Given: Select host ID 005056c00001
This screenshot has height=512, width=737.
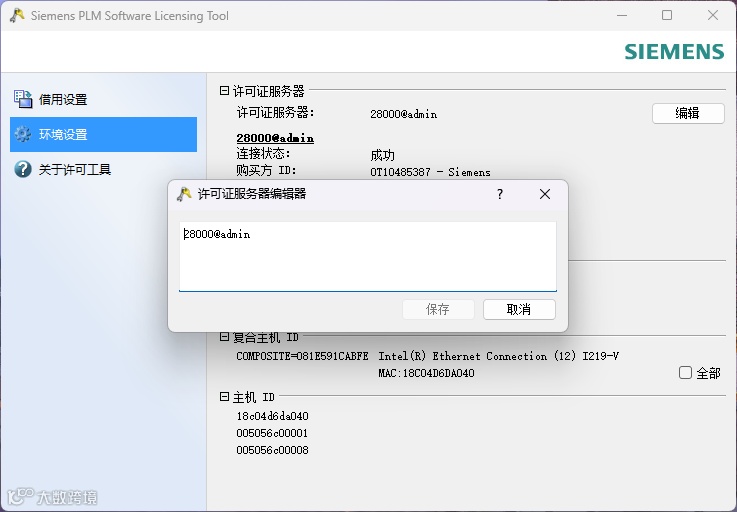Looking at the screenshot, I should (x=273, y=433).
